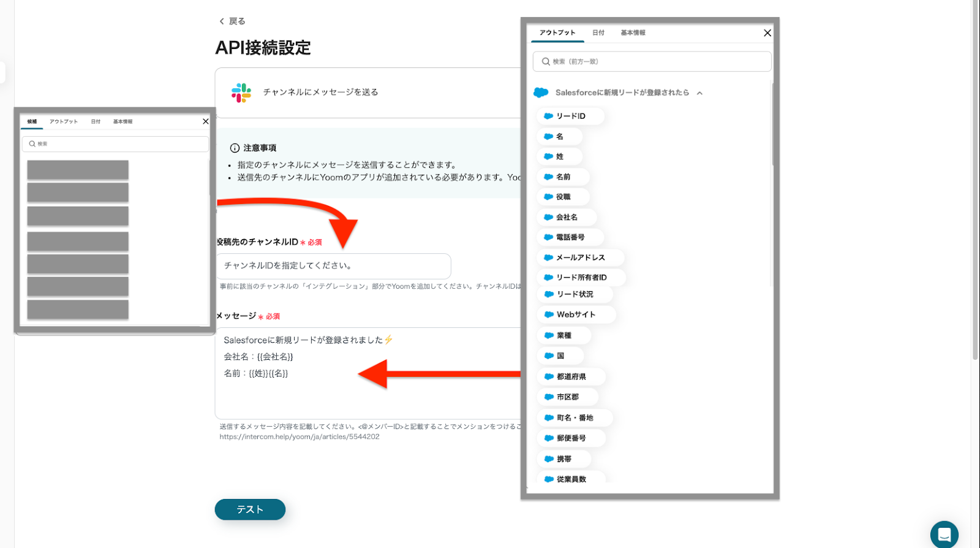This screenshot has width=980, height=548.
Task: Click the Slack logo icon
Action: [241, 93]
